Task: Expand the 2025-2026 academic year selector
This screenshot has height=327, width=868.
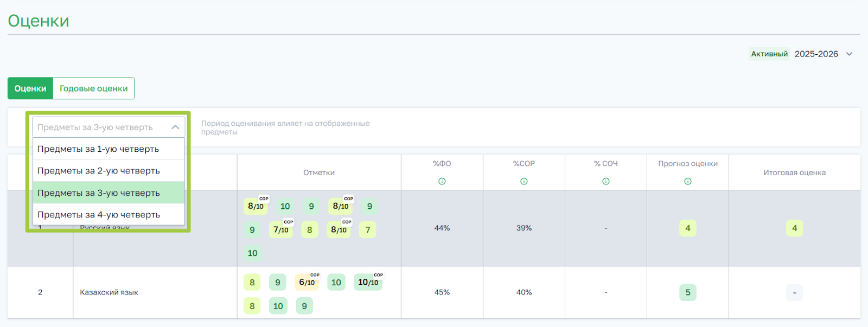Action: pos(850,54)
